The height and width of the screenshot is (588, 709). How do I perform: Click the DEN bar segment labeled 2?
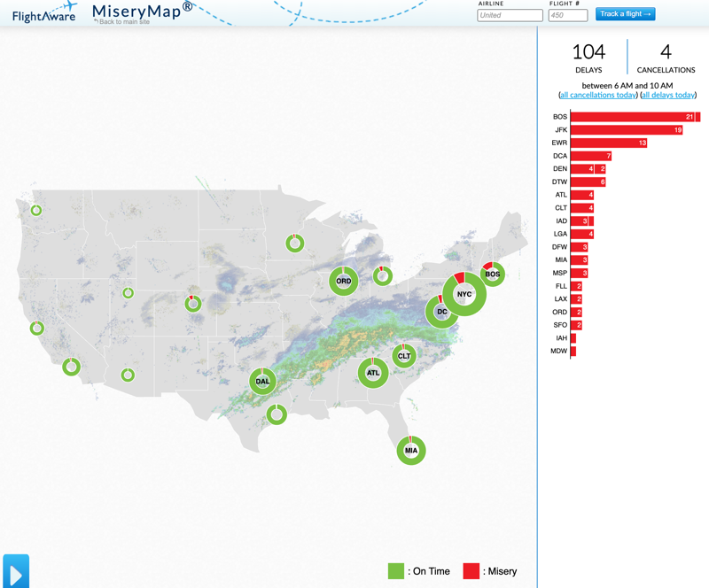[x=601, y=169]
